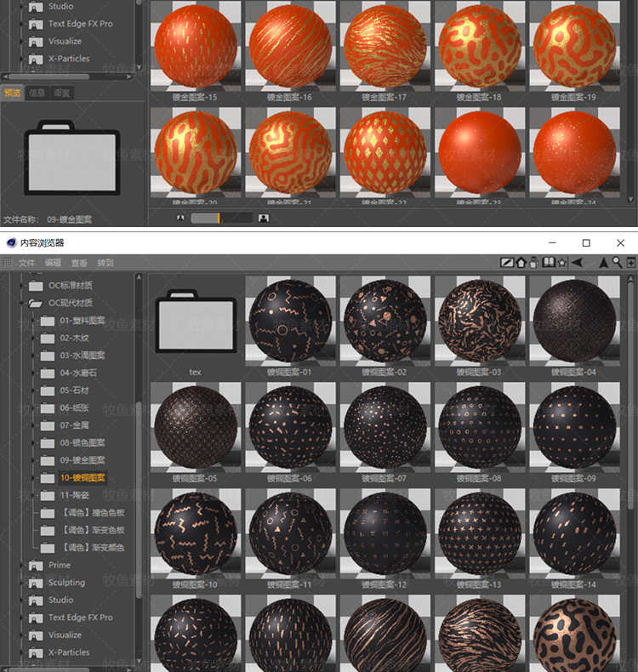Image resolution: width=638 pixels, height=672 pixels.
Task: Switch to the 预览 tab
Action: (12, 93)
